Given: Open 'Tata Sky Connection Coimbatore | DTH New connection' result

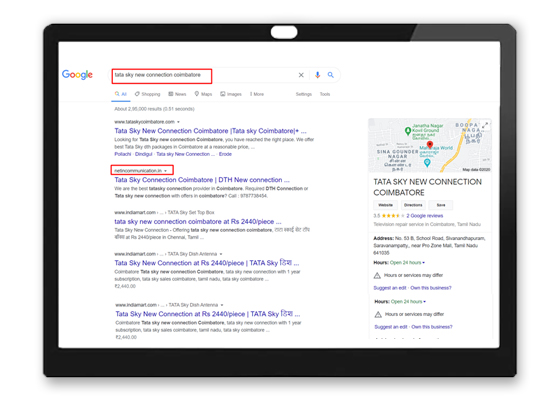Looking at the screenshot, I should click(202, 180).
